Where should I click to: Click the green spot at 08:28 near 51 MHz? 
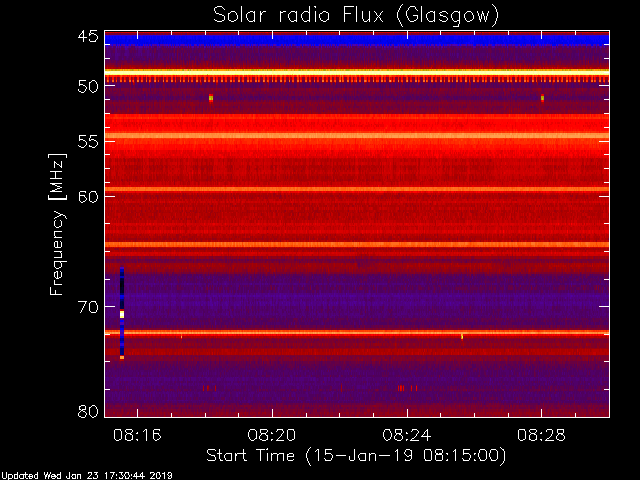coord(542,98)
